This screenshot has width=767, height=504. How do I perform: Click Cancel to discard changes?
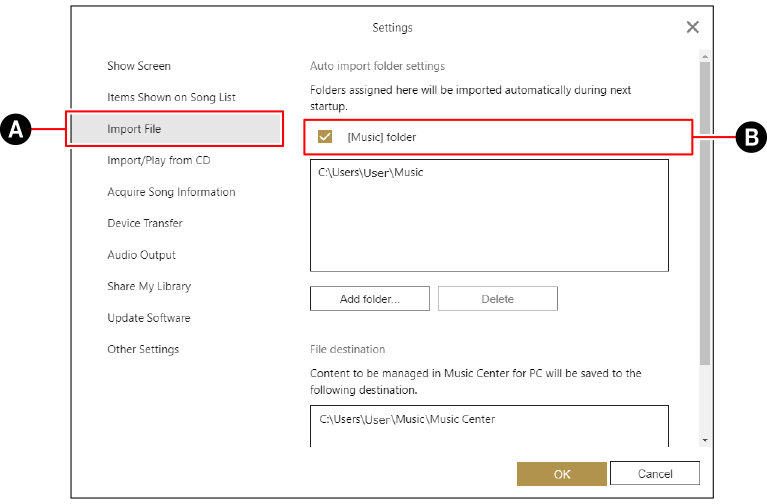pyautogui.click(x=655, y=474)
